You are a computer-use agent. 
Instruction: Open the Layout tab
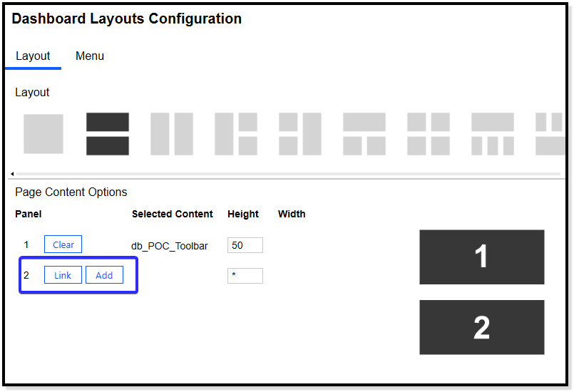(33, 56)
